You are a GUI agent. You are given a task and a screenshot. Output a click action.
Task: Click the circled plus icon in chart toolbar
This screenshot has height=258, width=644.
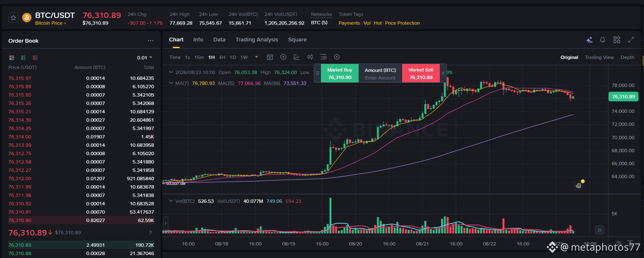pyautogui.click(x=283, y=57)
